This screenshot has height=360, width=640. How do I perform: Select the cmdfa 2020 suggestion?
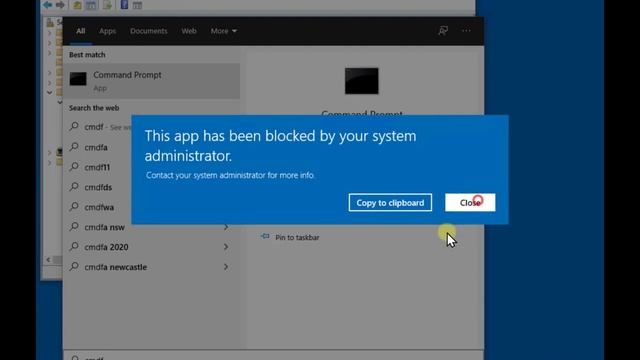151,247
